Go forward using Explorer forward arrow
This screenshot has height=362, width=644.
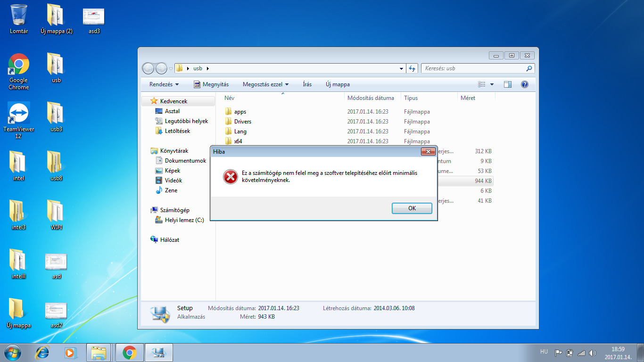(x=161, y=68)
